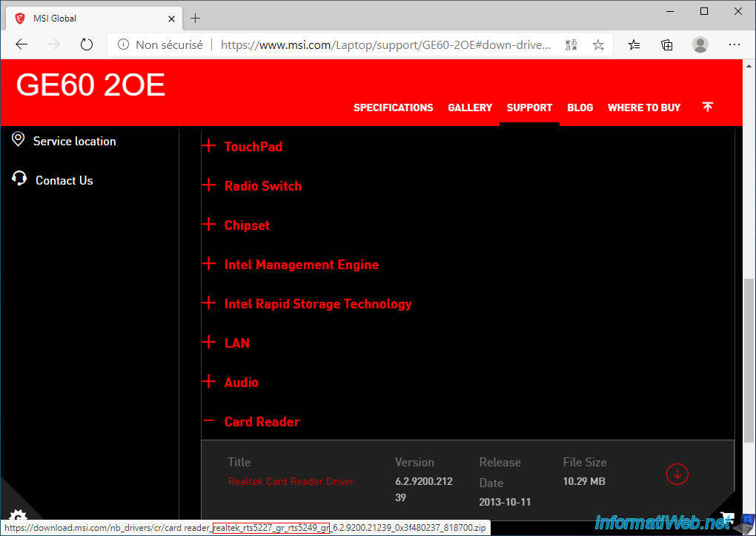Download the Realtek Card Reader Driver via arrow icon

tap(677, 474)
